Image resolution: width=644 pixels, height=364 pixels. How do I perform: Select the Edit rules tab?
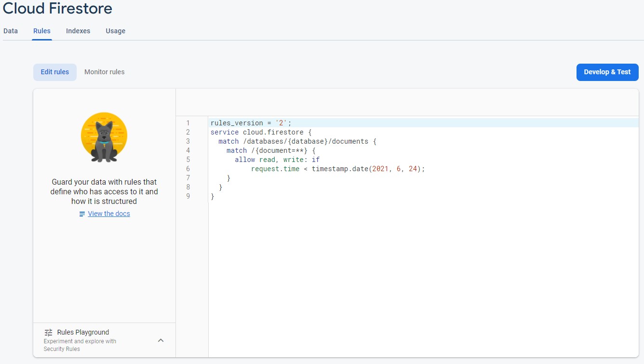point(55,72)
